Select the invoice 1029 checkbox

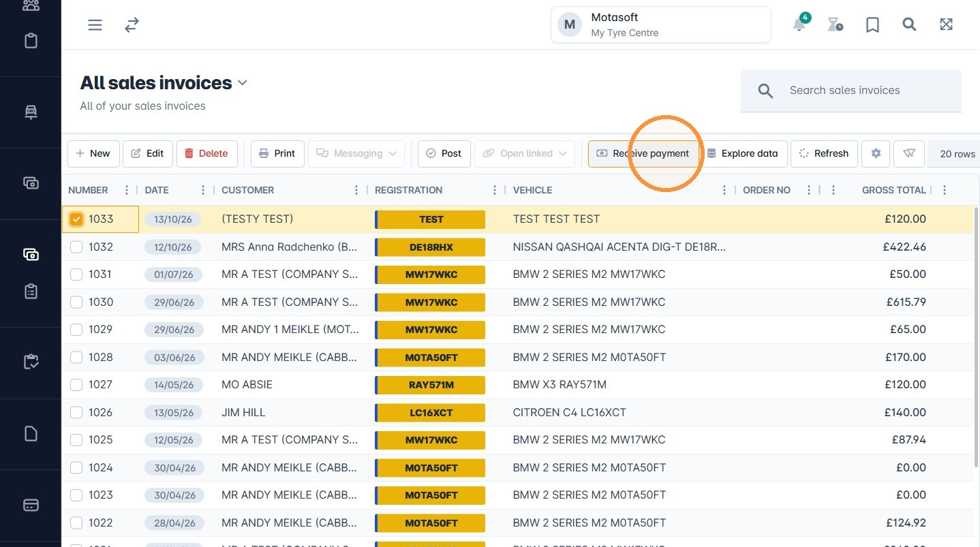(x=76, y=330)
